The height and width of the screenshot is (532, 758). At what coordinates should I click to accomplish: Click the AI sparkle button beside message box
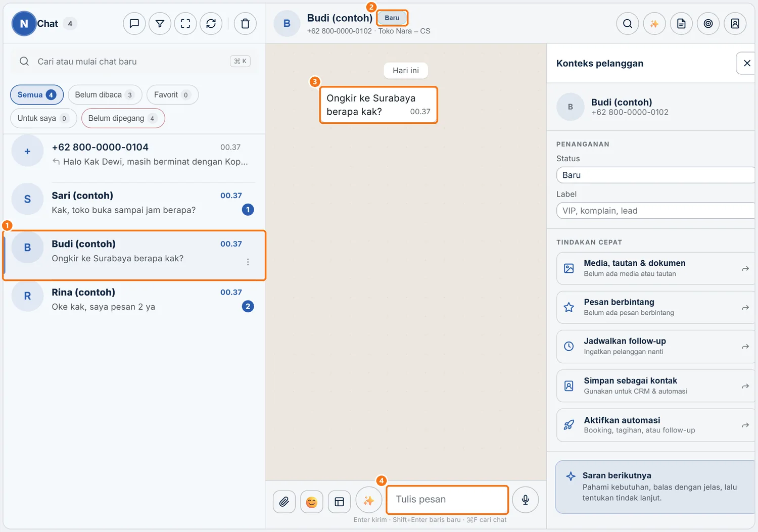369,500
